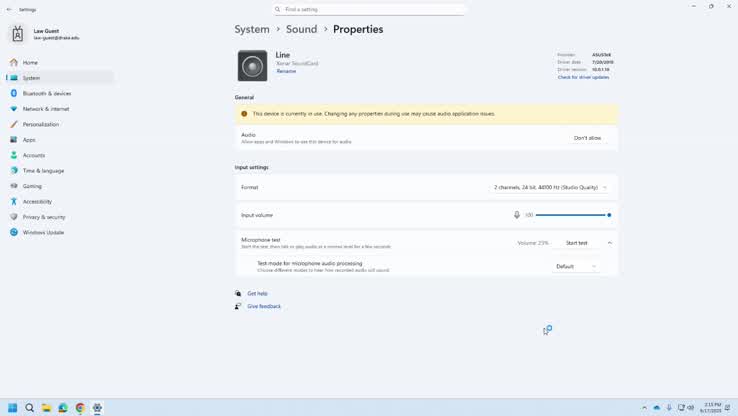This screenshot has width=738, height=416.
Task: Click the Give feedback icon
Action: [x=238, y=306]
